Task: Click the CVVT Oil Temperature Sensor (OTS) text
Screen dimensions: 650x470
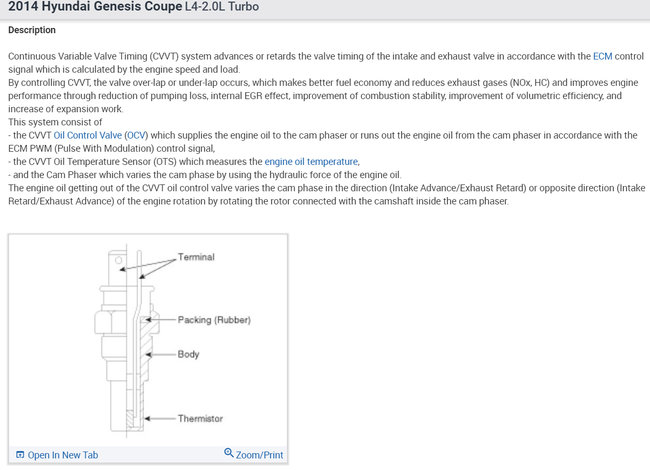Action: (x=102, y=162)
